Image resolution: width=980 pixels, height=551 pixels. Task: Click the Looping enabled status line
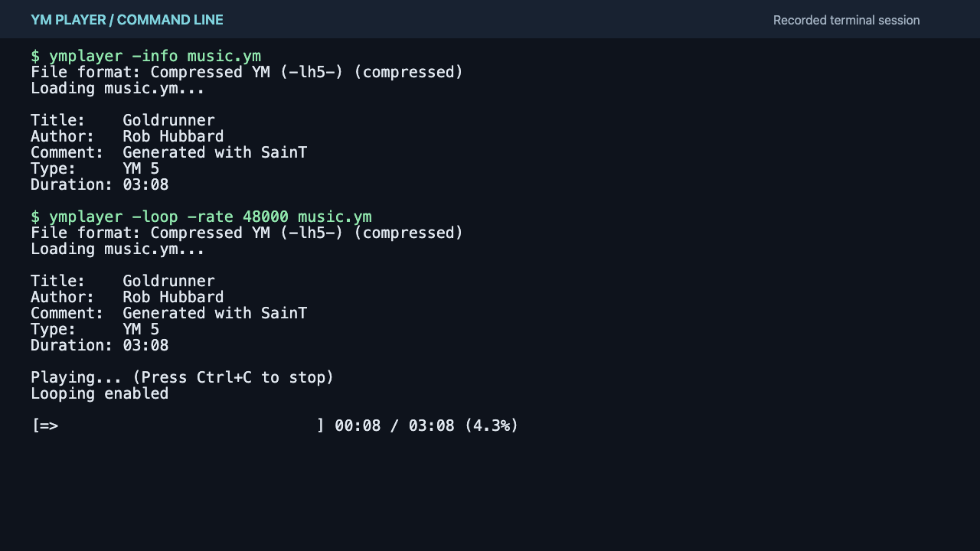pos(100,393)
